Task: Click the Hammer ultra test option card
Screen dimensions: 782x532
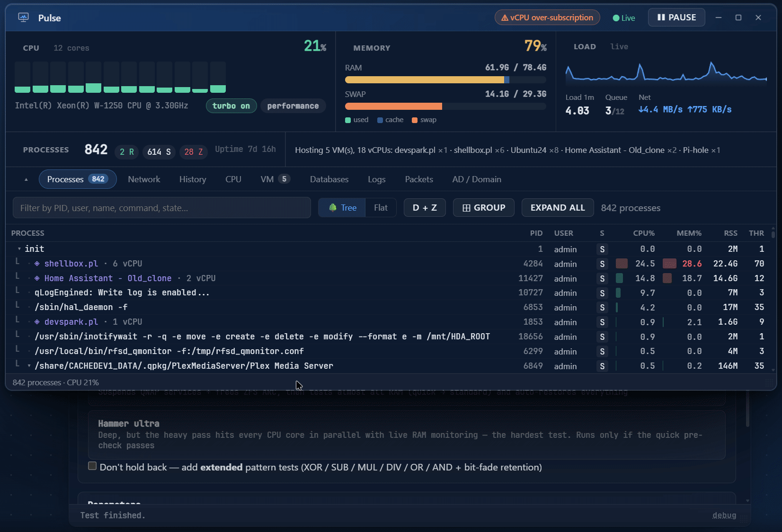Action: coord(407,434)
